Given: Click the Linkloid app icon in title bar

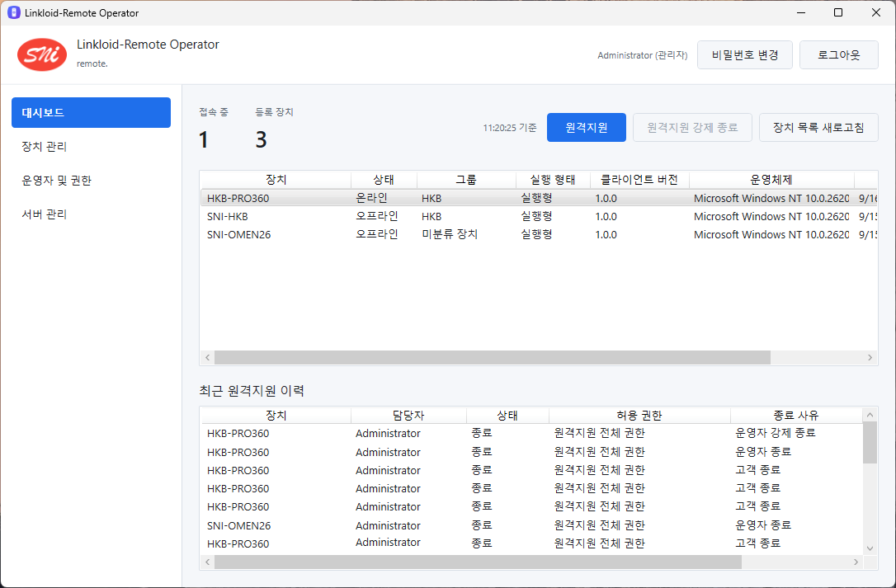Looking at the screenshot, I should pyautogui.click(x=14, y=12).
